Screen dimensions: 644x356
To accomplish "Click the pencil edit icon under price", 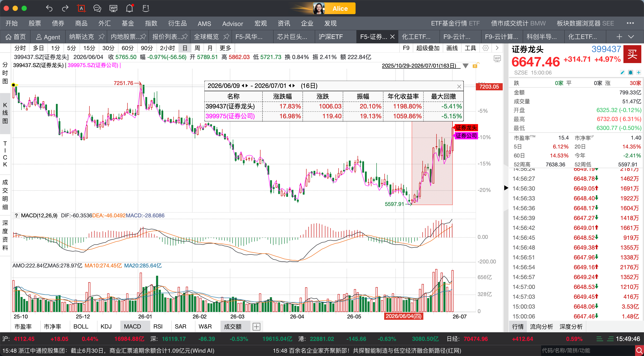I will pos(622,72).
